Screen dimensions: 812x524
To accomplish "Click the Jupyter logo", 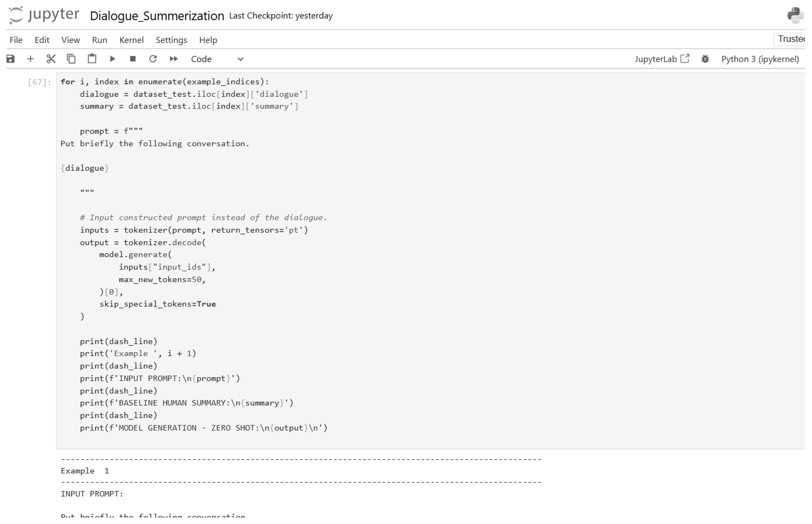I will point(44,15).
